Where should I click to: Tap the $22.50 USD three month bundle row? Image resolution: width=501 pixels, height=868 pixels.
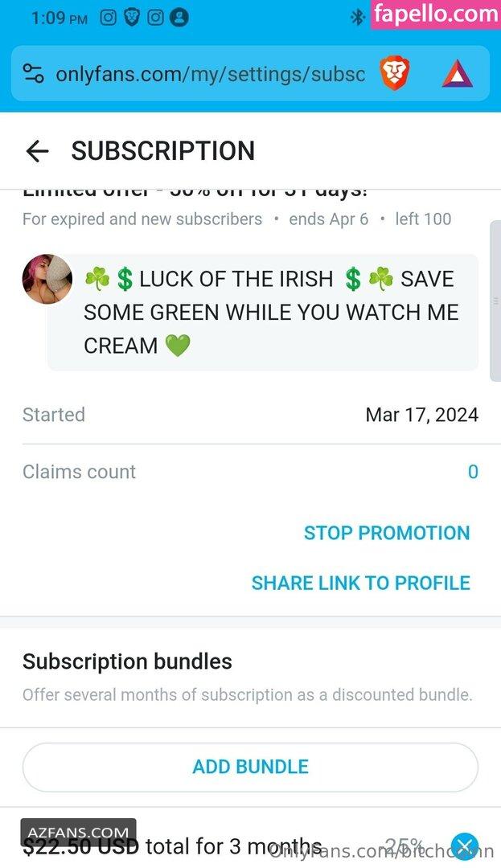tap(250, 846)
